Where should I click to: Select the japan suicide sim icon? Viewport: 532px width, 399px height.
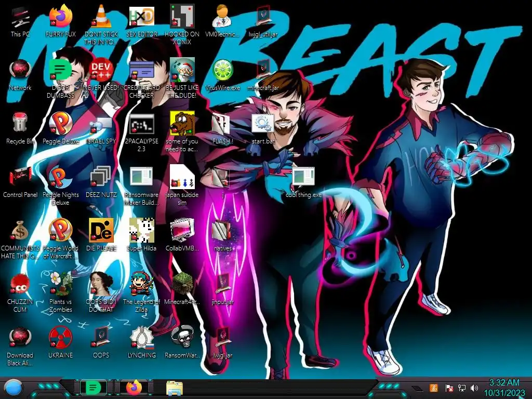(x=182, y=177)
